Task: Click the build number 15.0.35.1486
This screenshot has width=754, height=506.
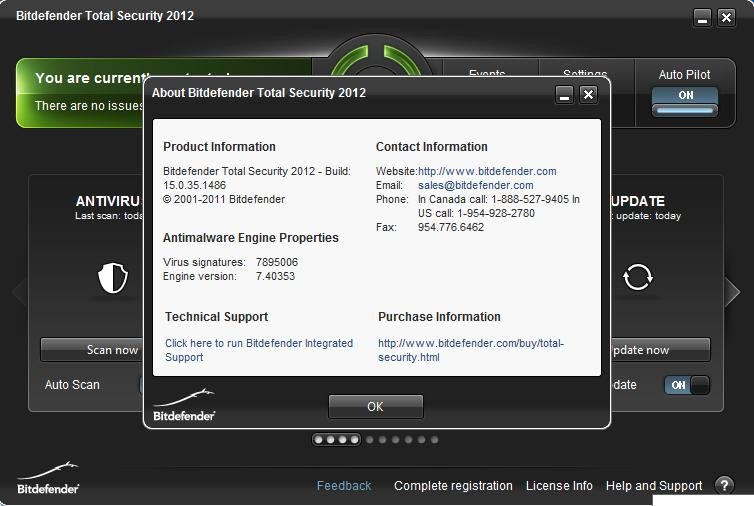Action: 194,185
